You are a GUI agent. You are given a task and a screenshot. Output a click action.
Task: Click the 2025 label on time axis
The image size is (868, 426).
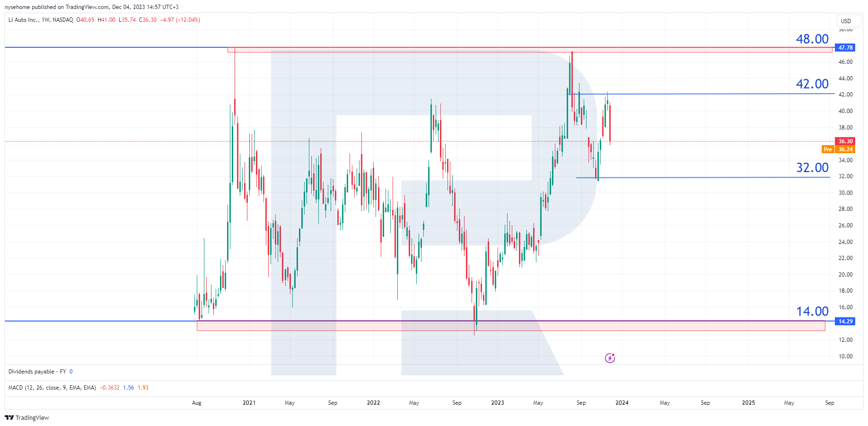click(748, 403)
